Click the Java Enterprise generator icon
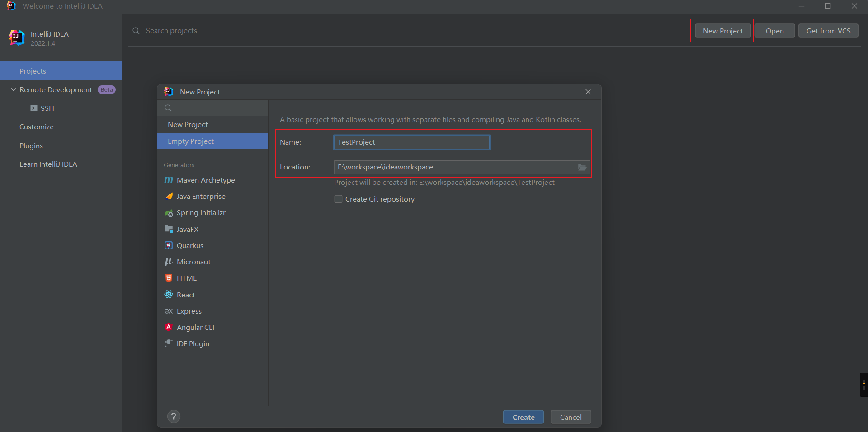Viewport: 868px width, 432px height. click(x=169, y=196)
